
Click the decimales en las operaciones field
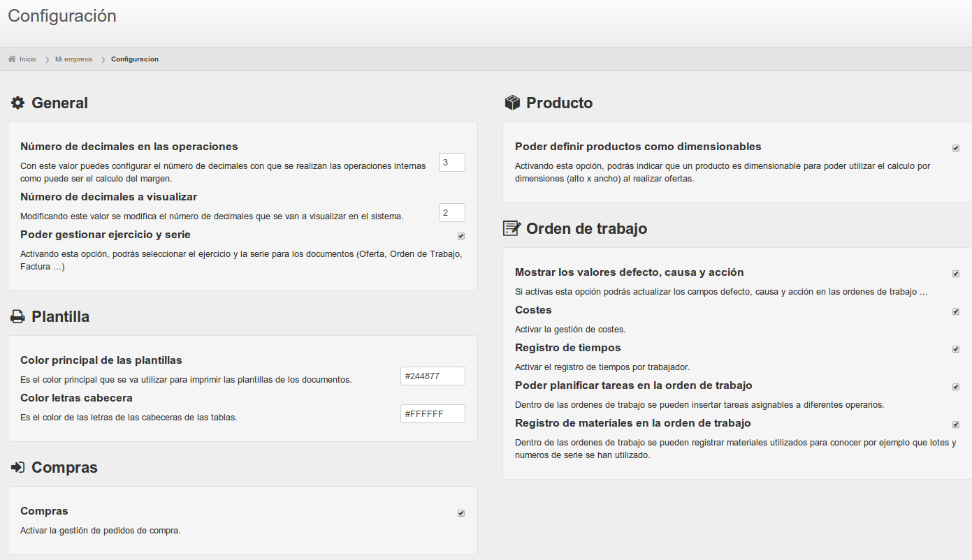click(x=452, y=162)
